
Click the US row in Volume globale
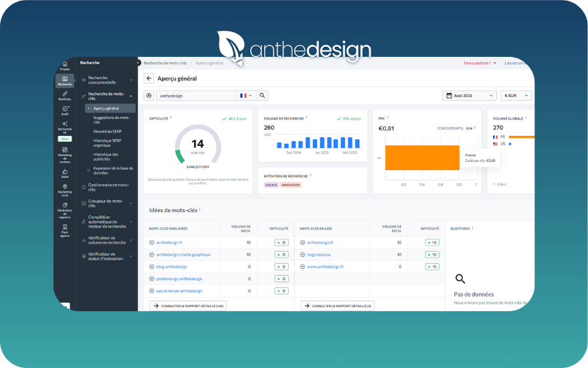(502, 144)
